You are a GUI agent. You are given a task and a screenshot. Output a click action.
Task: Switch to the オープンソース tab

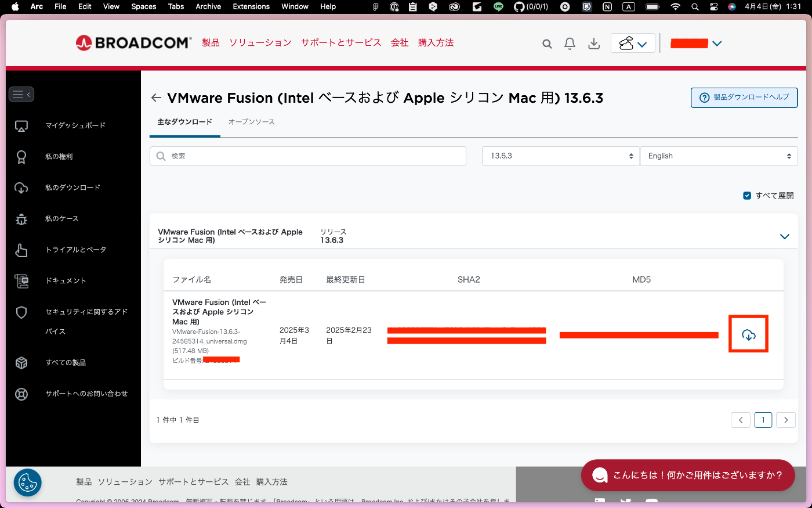[x=252, y=122]
